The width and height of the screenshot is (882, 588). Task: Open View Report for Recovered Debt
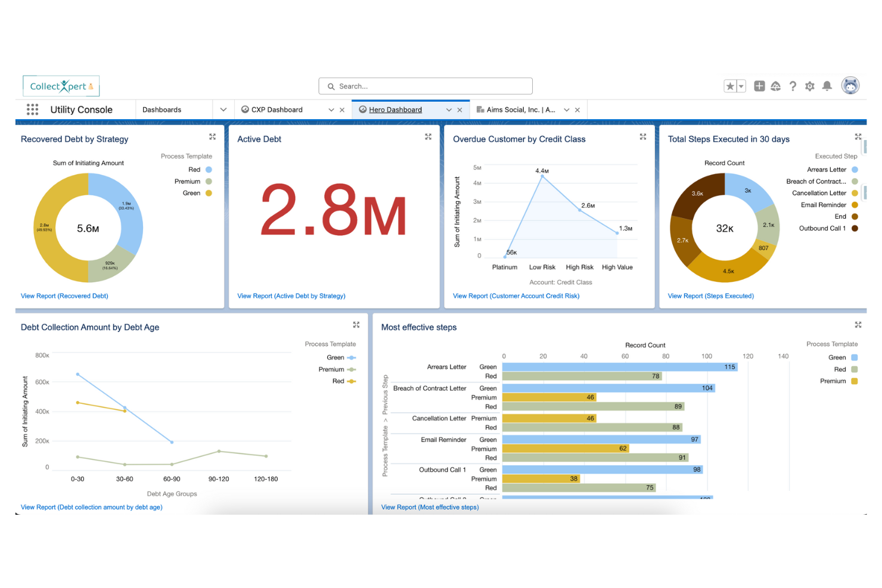64,295
